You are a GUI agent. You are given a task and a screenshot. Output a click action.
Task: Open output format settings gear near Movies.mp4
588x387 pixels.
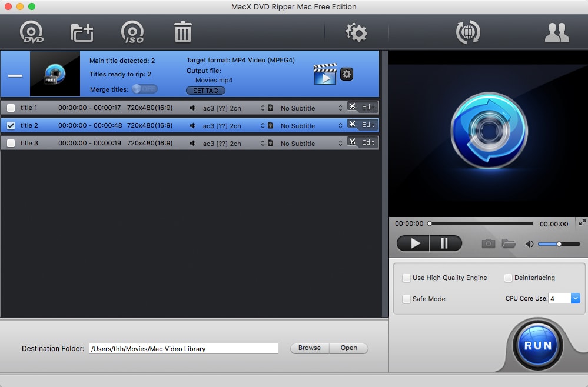[346, 74]
